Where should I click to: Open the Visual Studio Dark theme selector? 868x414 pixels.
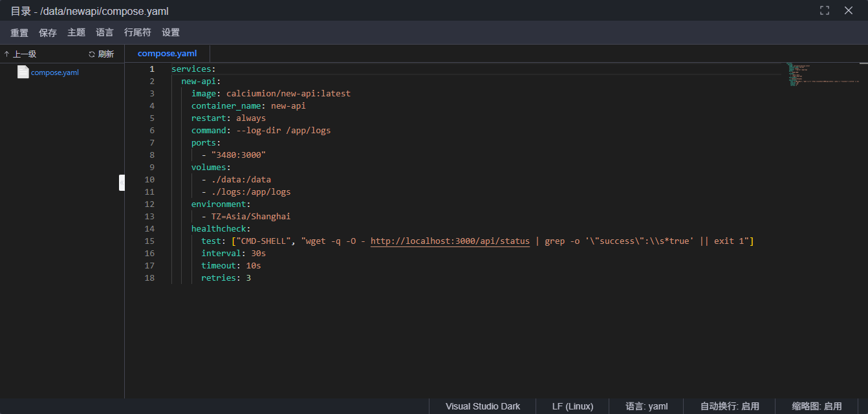pyautogui.click(x=483, y=406)
